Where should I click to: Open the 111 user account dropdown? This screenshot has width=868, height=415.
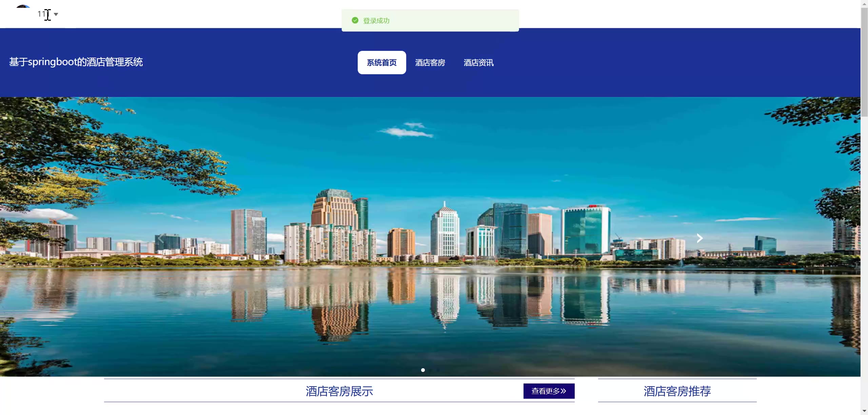coord(43,14)
